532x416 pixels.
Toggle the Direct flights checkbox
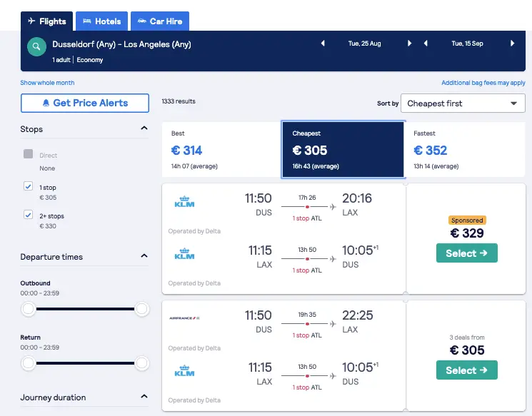[x=28, y=154]
